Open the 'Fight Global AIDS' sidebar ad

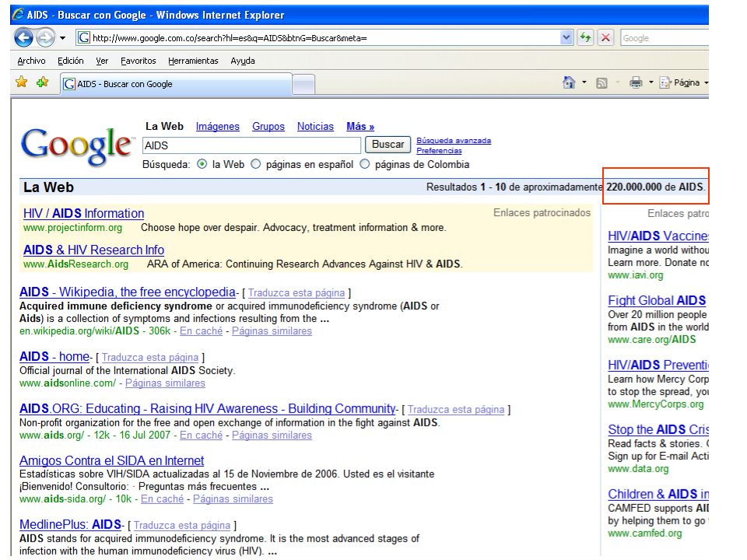coord(657,300)
